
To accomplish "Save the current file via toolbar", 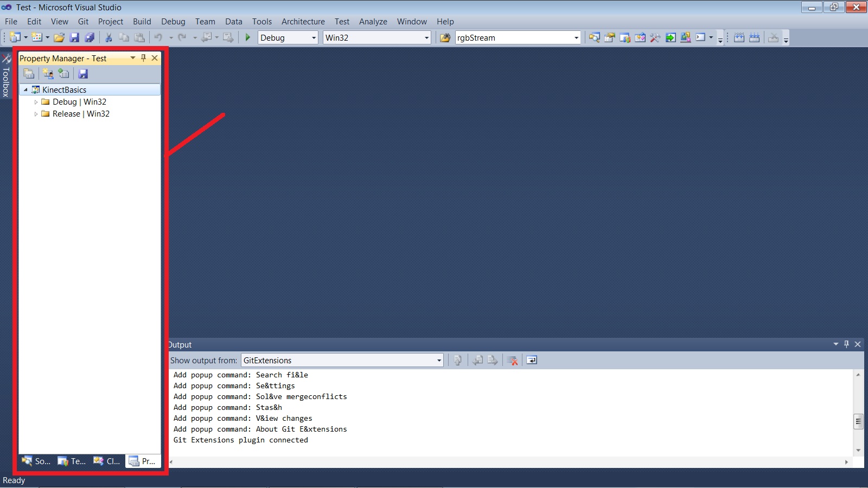I will pos(74,37).
